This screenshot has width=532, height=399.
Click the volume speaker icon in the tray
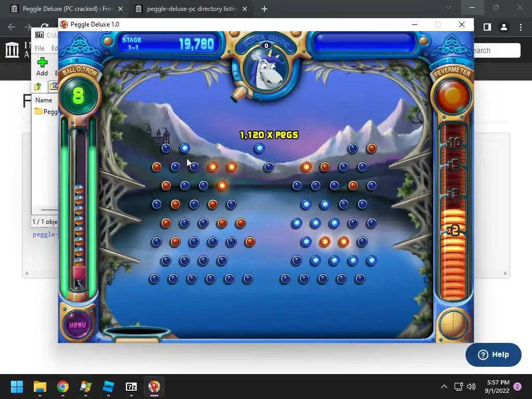471,387
